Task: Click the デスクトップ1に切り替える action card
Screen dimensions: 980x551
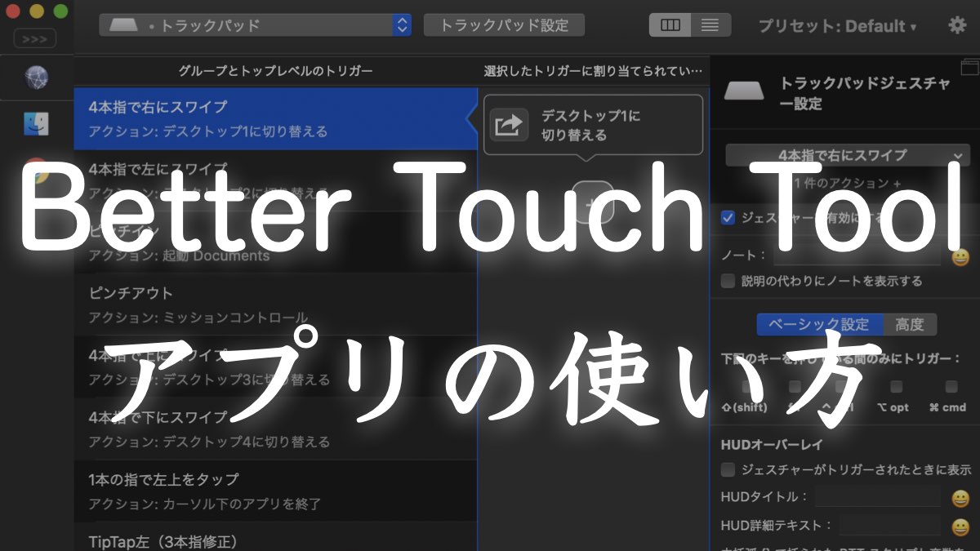Action: pos(593,125)
